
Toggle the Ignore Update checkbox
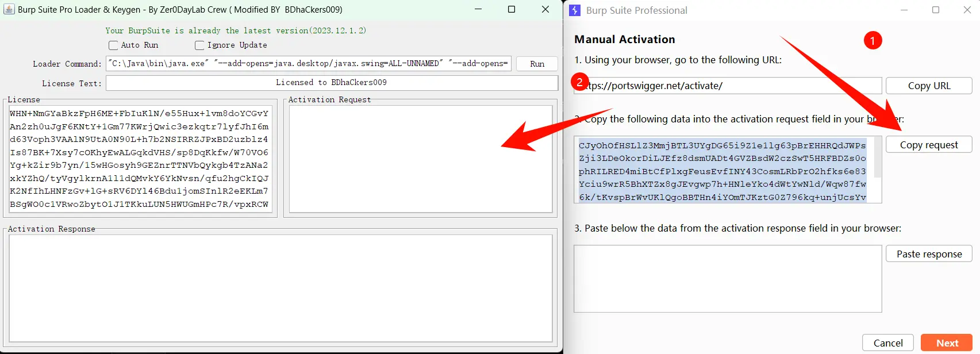(199, 45)
